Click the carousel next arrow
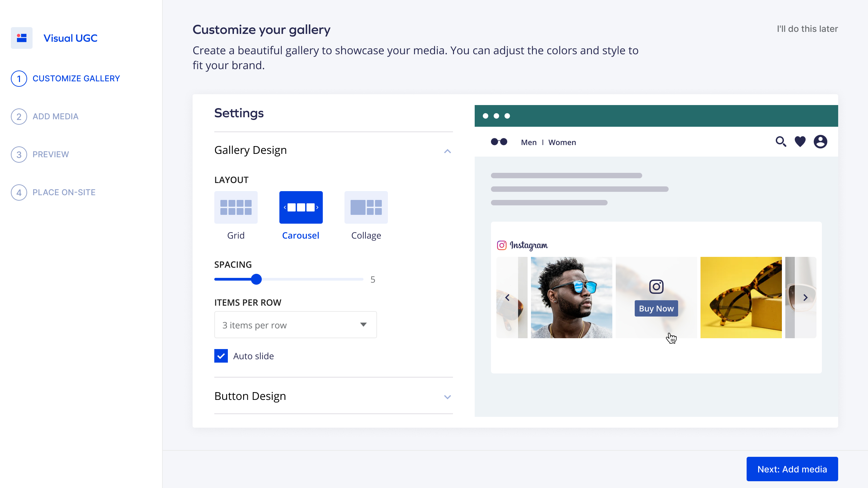The width and height of the screenshot is (868, 488). [805, 298]
